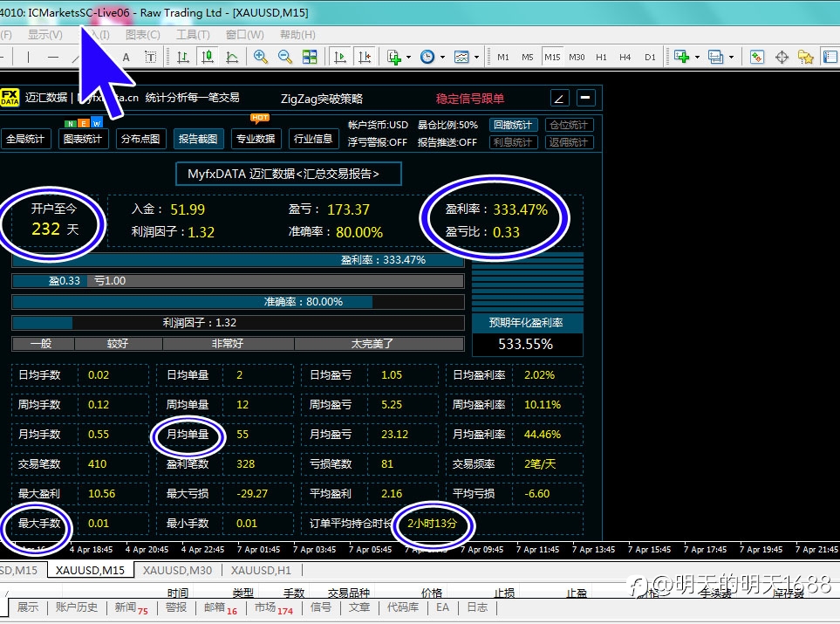
Task: Click the 回撤统计 button
Action: pos(513,125)
